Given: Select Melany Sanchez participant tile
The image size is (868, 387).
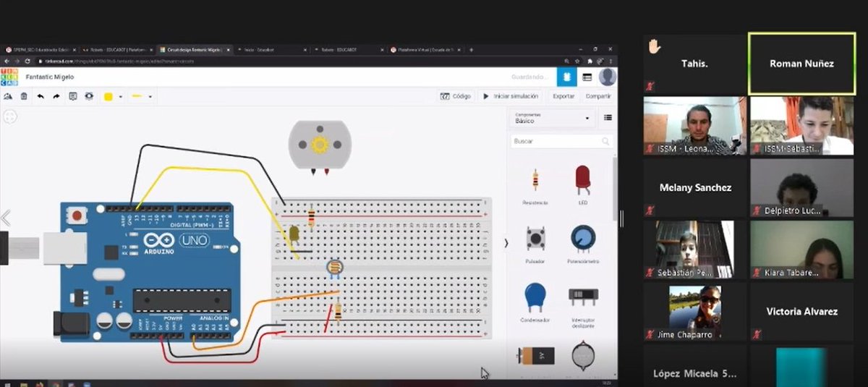Looking at the screenshot, I should (x=694, y=187).
